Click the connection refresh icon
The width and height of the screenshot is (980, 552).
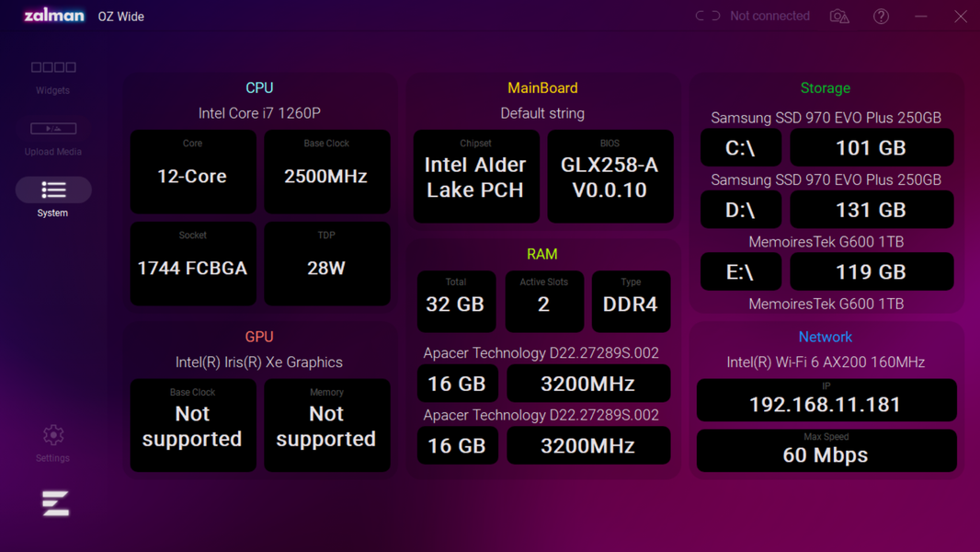pos(708,16)
